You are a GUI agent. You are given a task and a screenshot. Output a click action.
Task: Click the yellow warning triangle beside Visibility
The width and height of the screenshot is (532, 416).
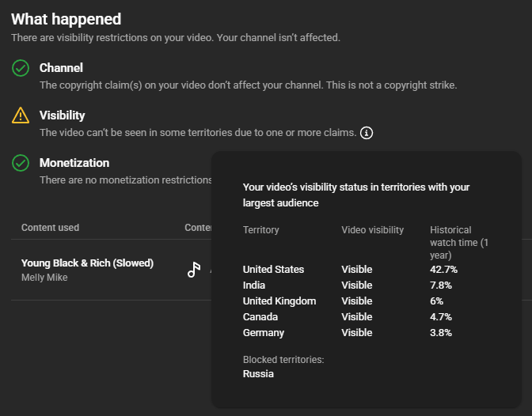click(21, 115)
